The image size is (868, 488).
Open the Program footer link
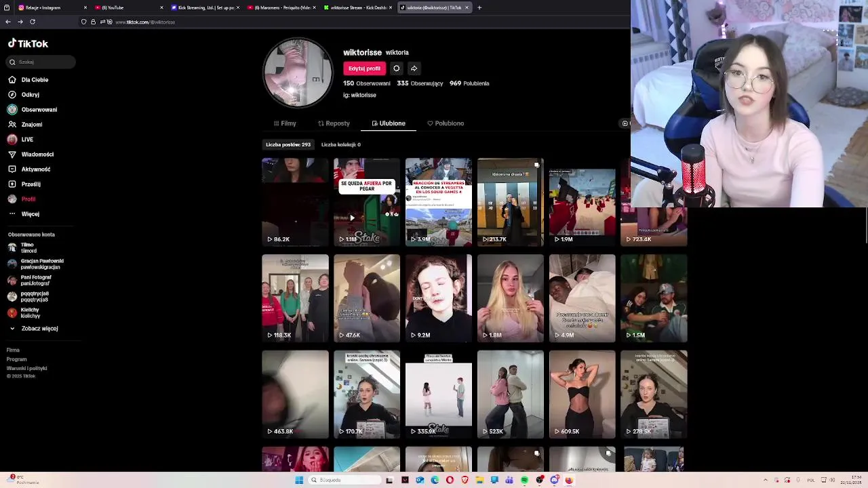coord(16,359)
